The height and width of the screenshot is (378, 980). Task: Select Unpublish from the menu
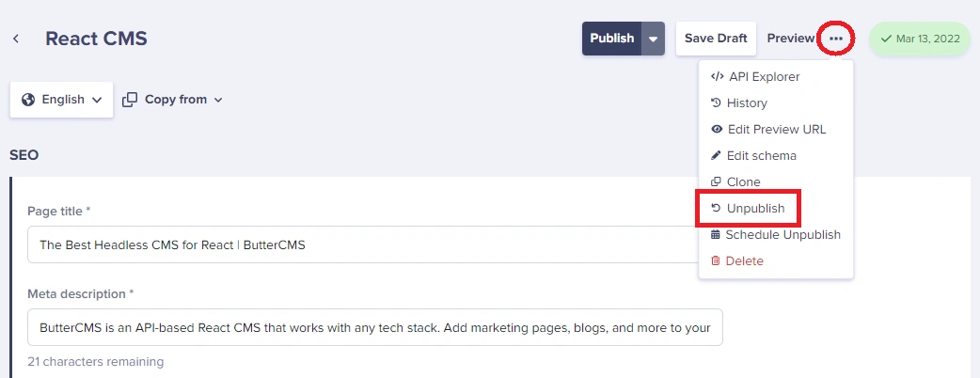tap(748, 208)
